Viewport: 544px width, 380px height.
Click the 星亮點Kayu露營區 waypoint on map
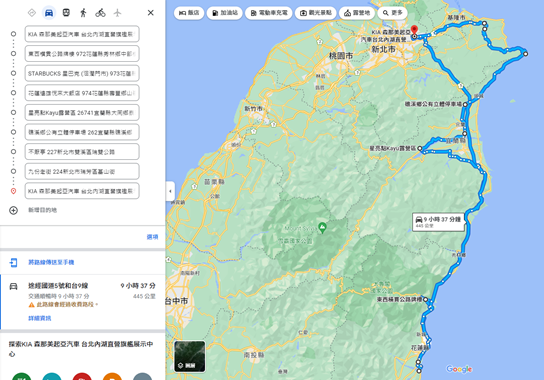(420, 149)
